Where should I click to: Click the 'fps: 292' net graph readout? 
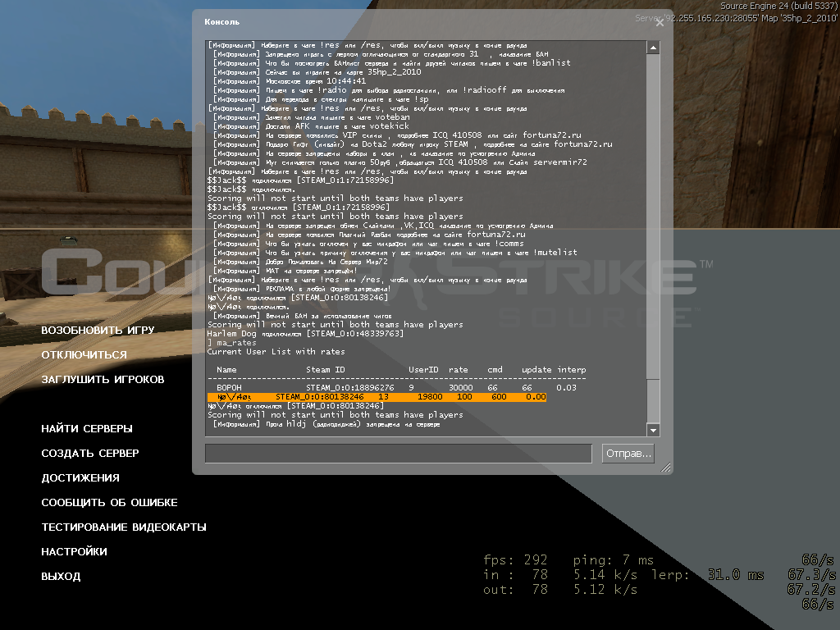[515, 559]
